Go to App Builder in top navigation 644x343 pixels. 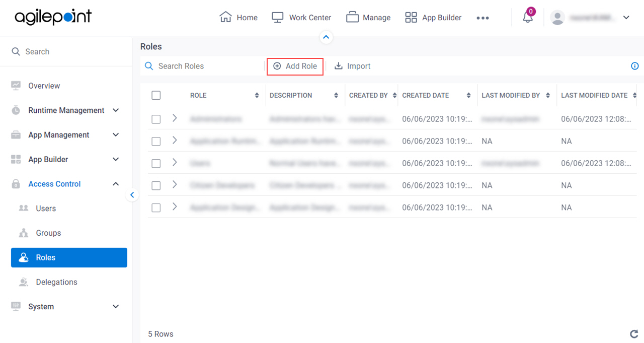pos(433,17)
